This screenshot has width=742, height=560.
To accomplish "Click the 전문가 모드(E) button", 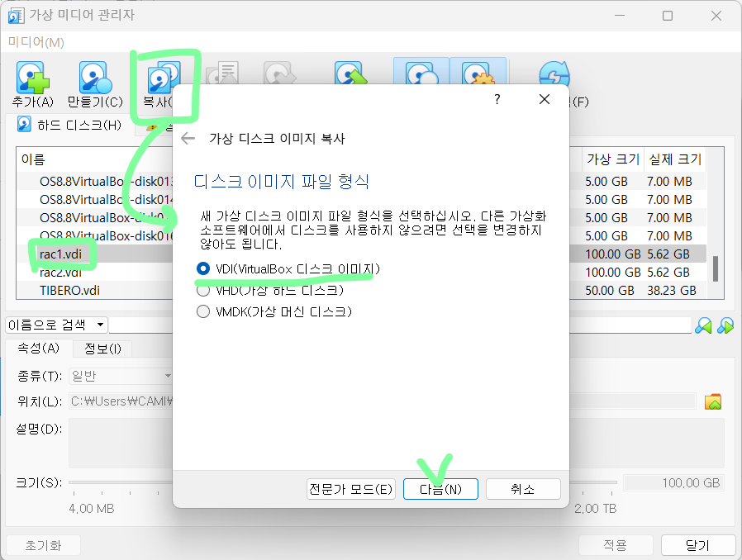I will click(x=350, y=489).
